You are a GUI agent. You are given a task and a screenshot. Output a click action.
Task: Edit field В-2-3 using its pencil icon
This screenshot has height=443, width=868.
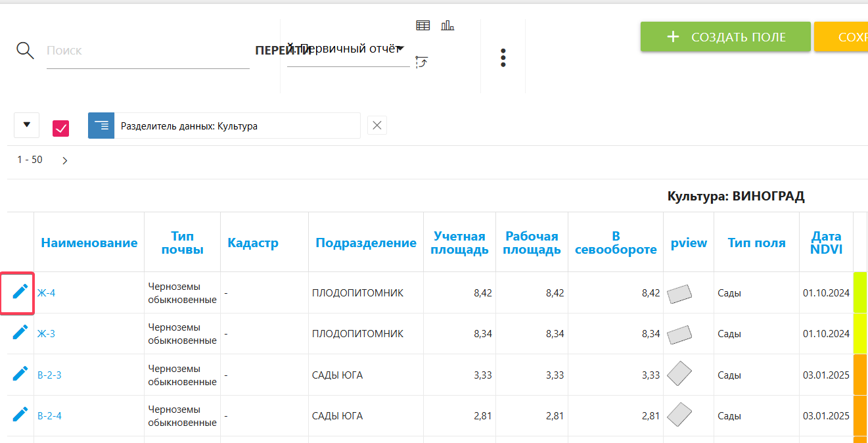click(x=20, y=374)
